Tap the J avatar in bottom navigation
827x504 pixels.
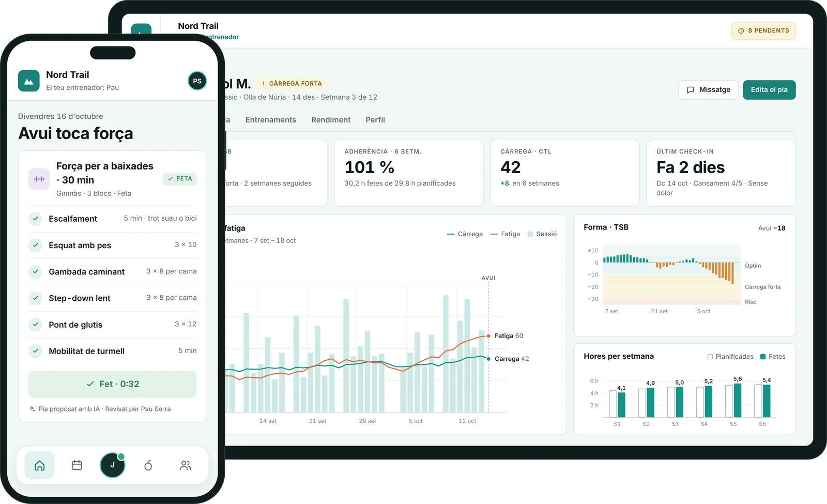(112, 465)
